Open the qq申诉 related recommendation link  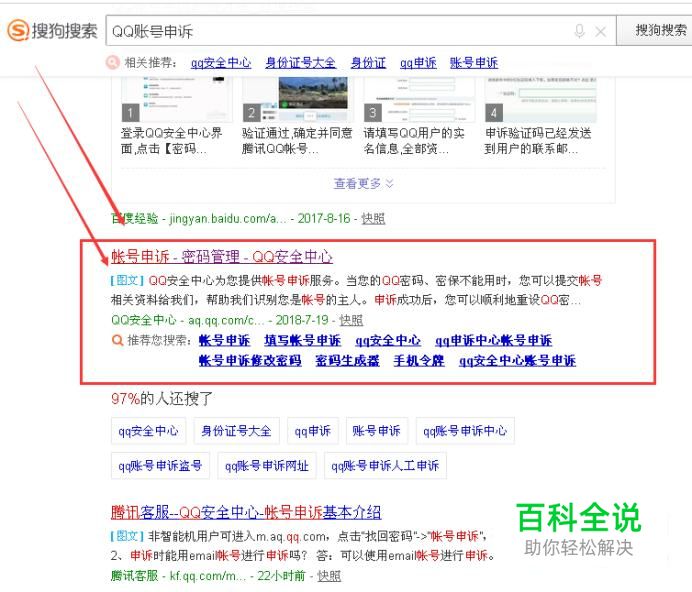point(418,63)
